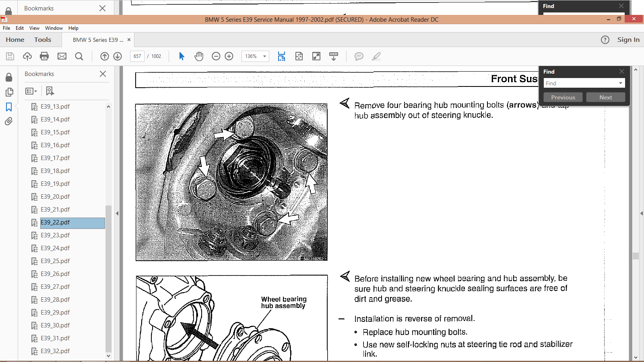Select bookmark E39_20.pdf
Image resolution: width=644 pixels, height=362 pixels.
pos(55,197)
